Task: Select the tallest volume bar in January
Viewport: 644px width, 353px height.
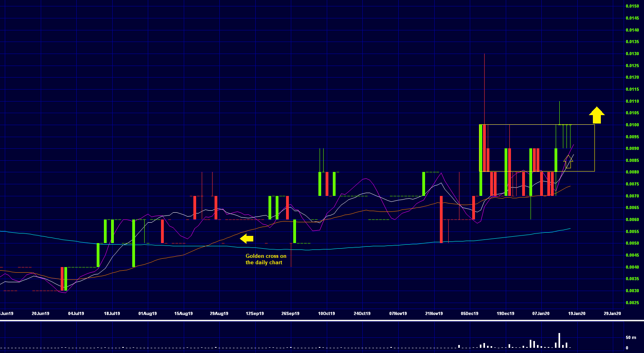Action: tap(559, 340)
